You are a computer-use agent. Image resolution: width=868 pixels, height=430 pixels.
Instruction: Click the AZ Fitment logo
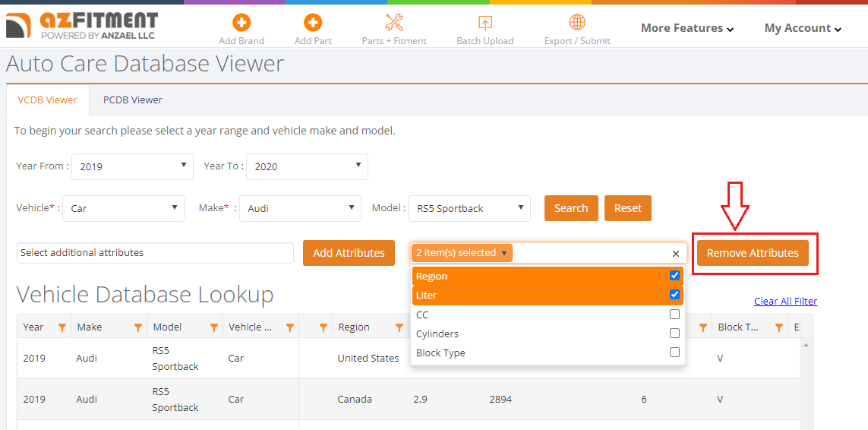tap(82, 26)
